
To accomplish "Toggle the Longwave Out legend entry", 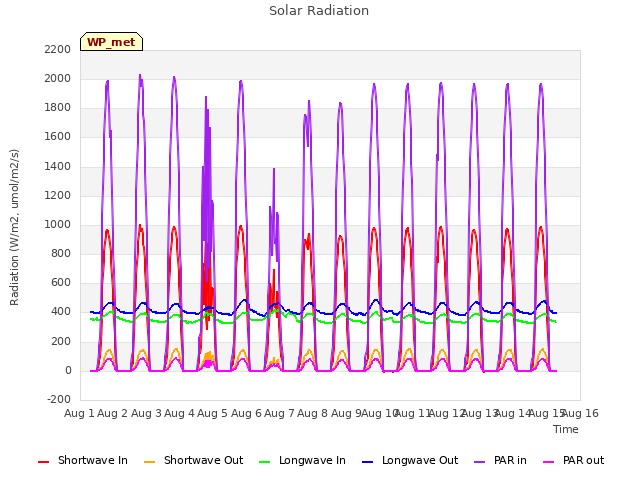I will [x=410, y=460].
